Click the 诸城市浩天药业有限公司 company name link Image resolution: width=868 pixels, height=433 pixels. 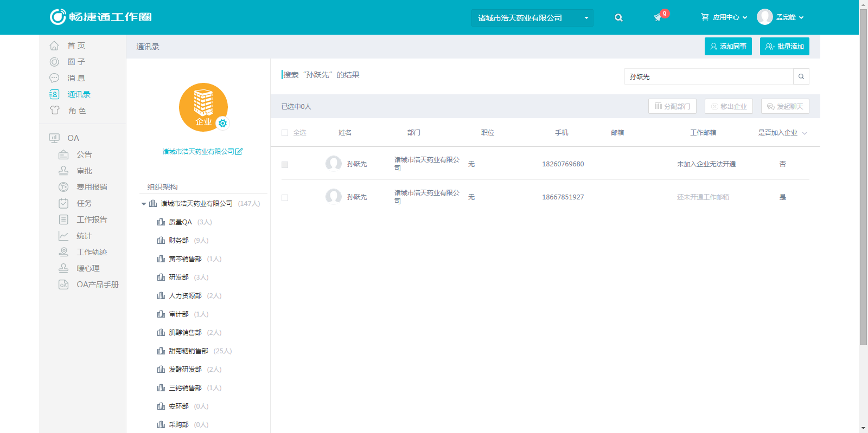tap(199, 152)
